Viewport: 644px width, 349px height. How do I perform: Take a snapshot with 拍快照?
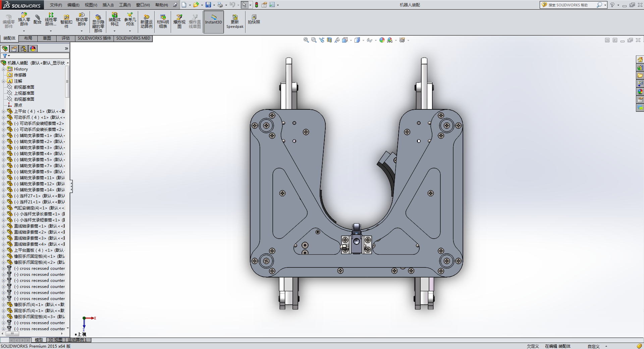pyautogui.click(x=254, y=19)
